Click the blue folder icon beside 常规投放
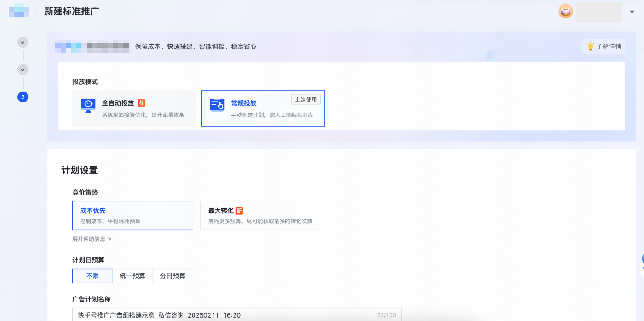The height and width of the screenshot is (321, 644). (218, 105)
